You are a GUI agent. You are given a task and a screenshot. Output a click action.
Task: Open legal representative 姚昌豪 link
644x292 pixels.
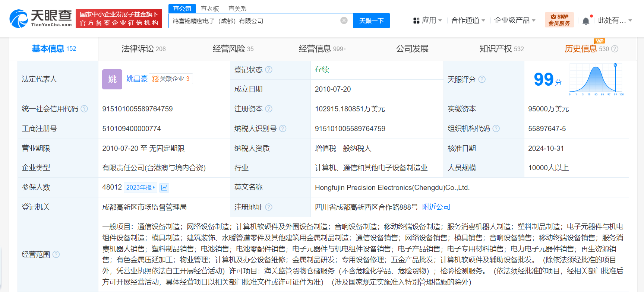click(137, 79)
